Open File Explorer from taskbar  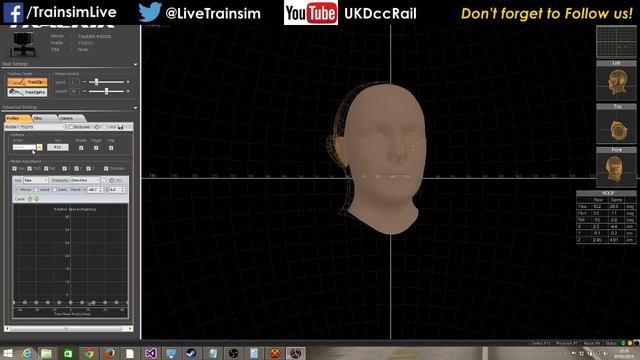tap(46, 353)
